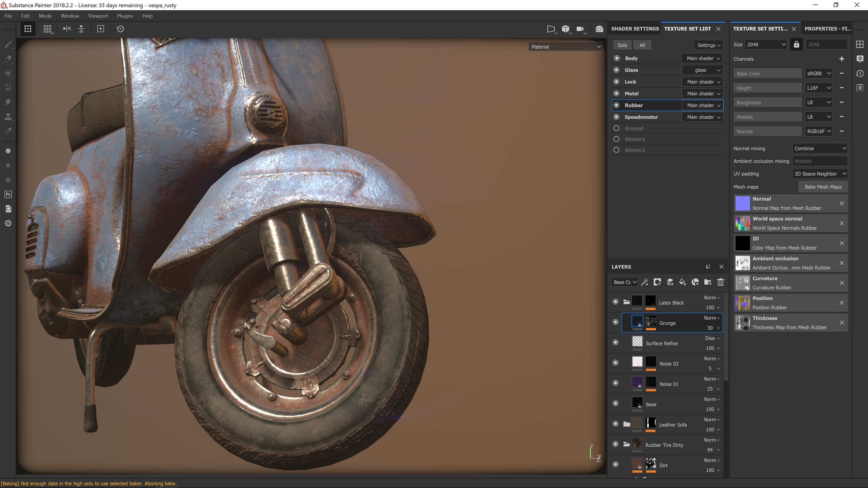Viewport: 868px width, 488px height.
Task: Select the Polygon Fill tool
Action: click(x=8, y=88)
